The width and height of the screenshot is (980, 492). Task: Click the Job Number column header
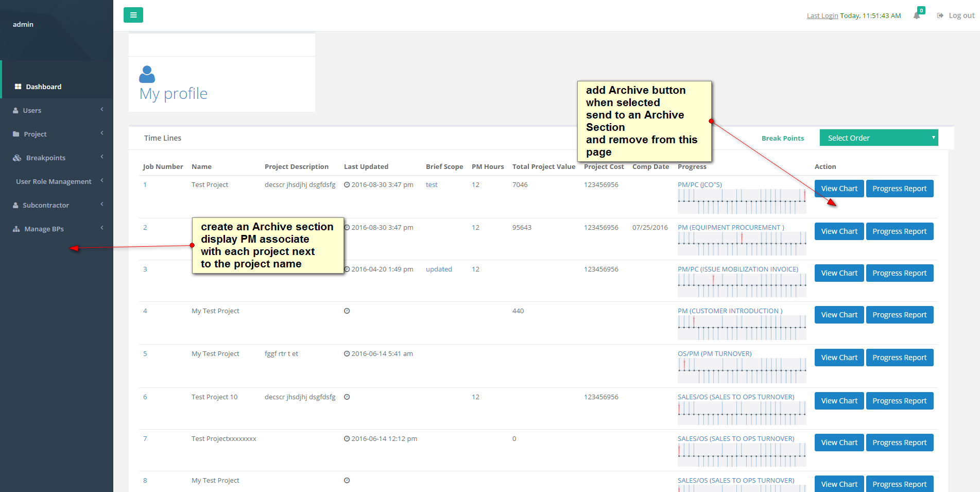click(163, 166)
